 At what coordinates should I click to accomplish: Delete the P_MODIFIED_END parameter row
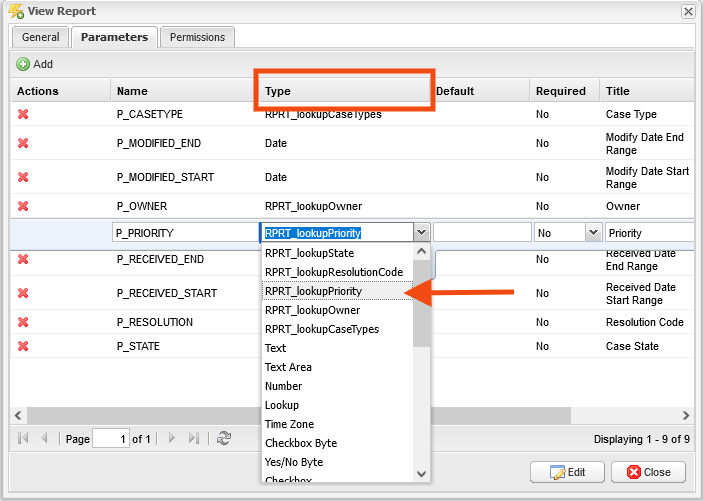[23, 143]
